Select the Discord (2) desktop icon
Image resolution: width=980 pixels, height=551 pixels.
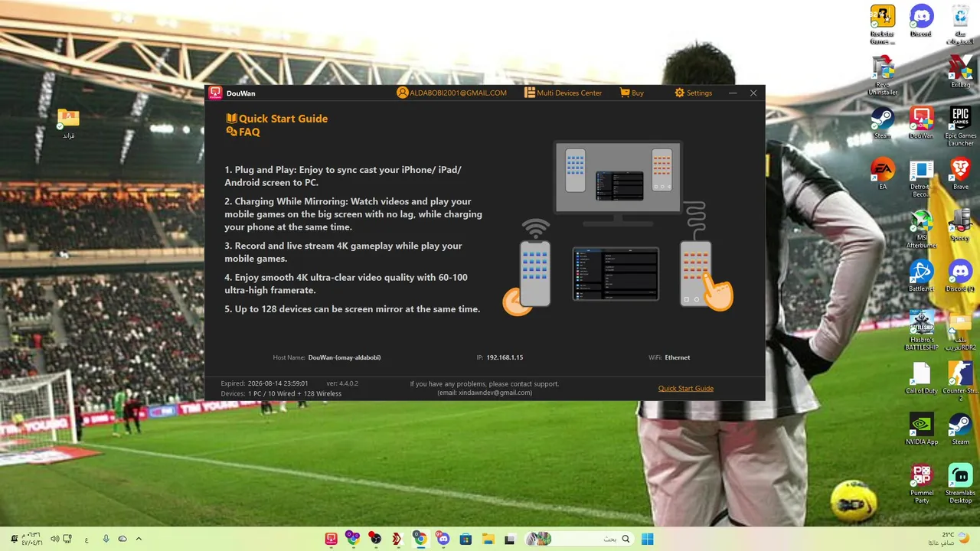[960, 276]
